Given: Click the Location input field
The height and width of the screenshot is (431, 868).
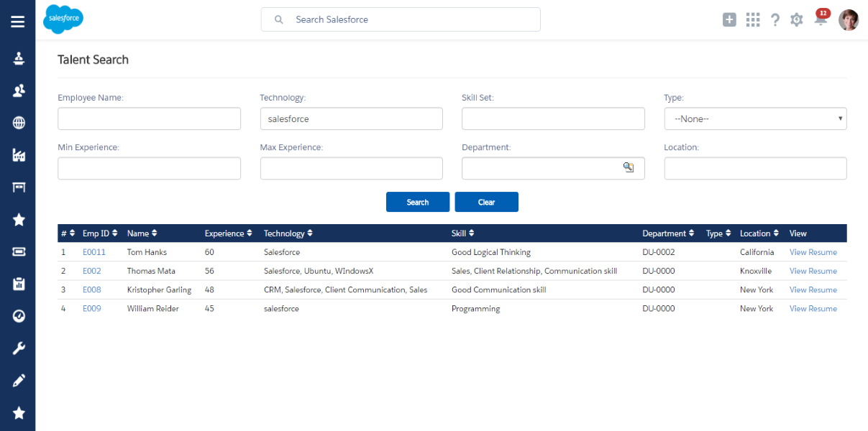Looking at the screenshot, I should (755, 168).
